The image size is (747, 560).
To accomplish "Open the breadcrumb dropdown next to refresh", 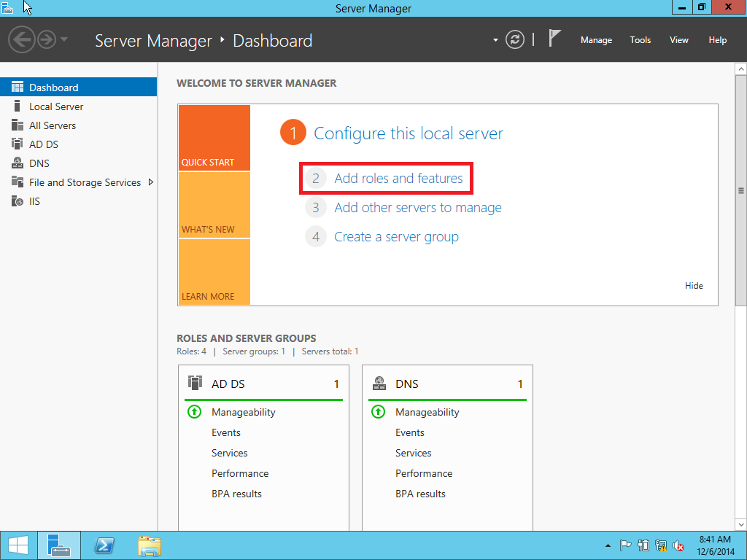I will [x=495, y=41].
